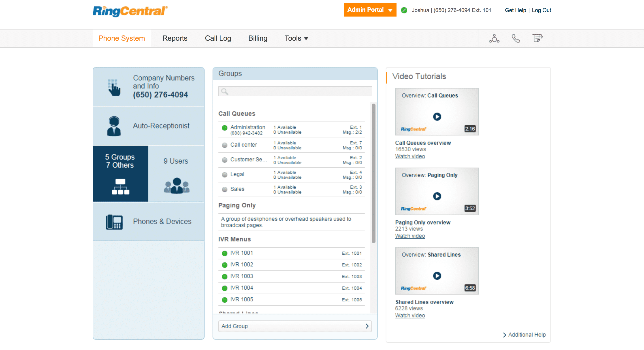Click the Company Numbers keypad hand icon
The height and width of the screenshot is (350, 644).
click(x=114, y=88)
